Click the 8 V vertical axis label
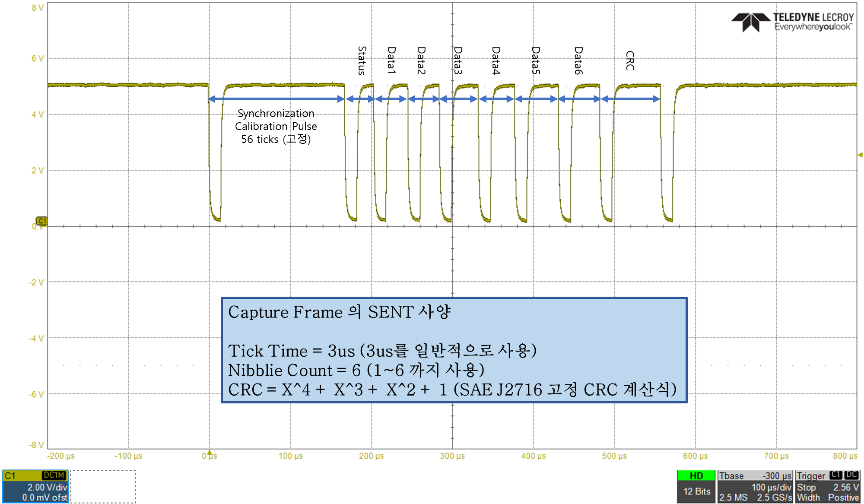 pyautogui.click(x=38, y=8)
